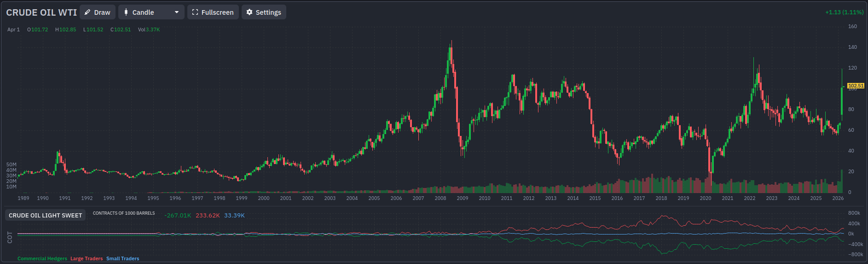The width and height of the screenshot is (868, 264).
Task: Click CONTRACTS OF 1000 BARRELS text
Action: coord(124,213)
